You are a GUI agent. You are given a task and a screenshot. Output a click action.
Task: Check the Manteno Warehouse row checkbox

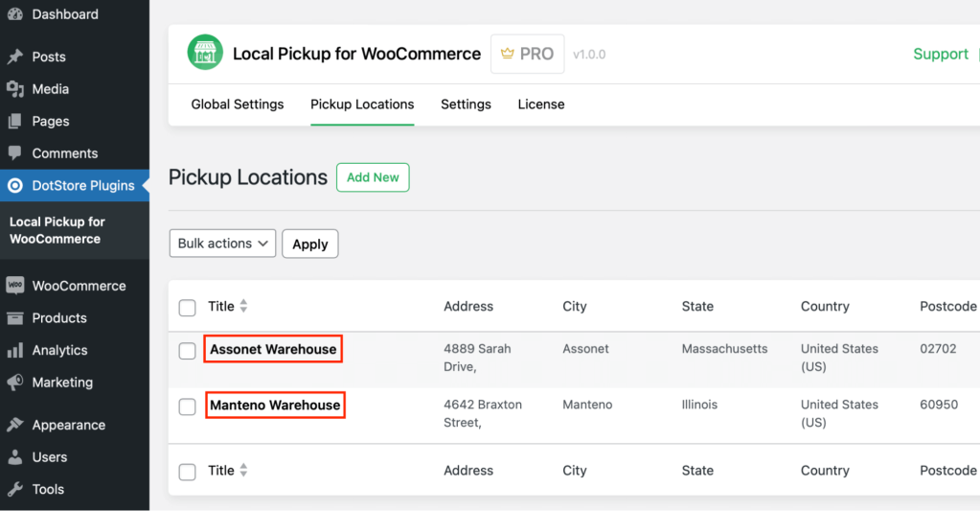click(188, 406)
